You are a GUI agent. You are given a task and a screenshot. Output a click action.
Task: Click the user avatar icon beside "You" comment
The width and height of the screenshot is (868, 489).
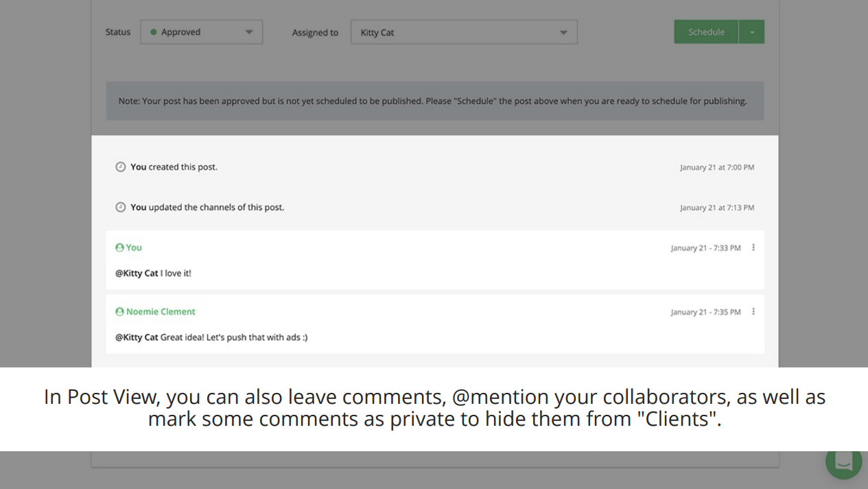pos(119,247)
